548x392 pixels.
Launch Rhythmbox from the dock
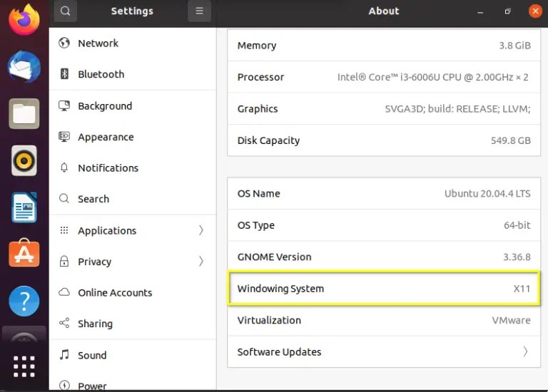(x=24, y=160)
